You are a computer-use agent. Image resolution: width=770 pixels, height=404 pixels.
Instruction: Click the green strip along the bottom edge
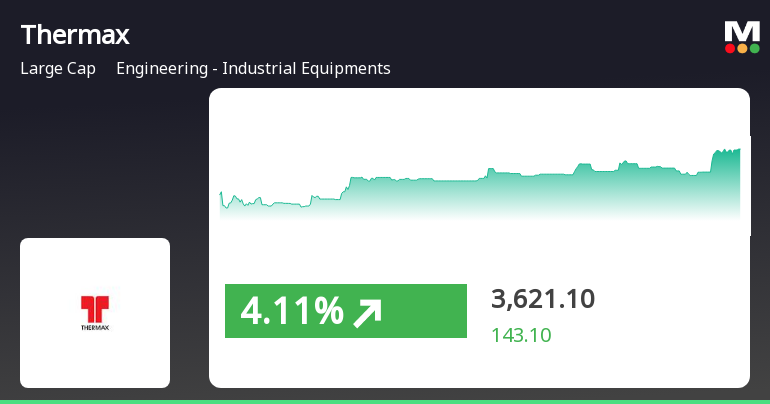point(385,401)
